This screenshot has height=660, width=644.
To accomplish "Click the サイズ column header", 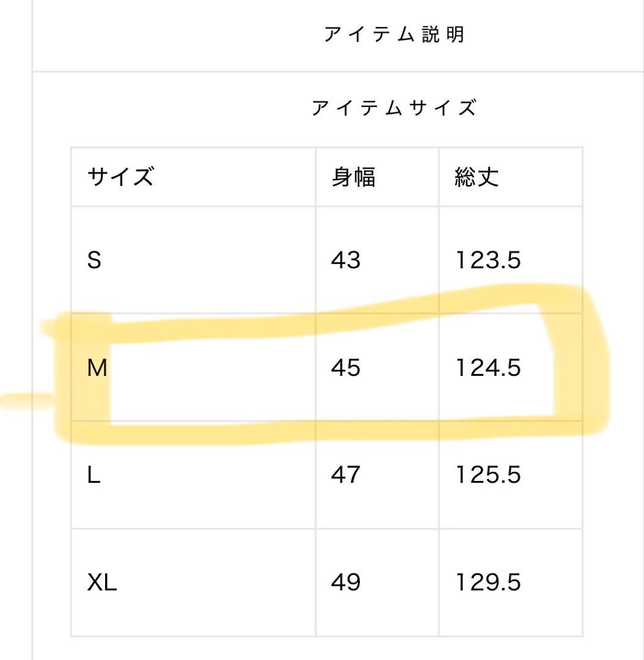I will (120, 177).
